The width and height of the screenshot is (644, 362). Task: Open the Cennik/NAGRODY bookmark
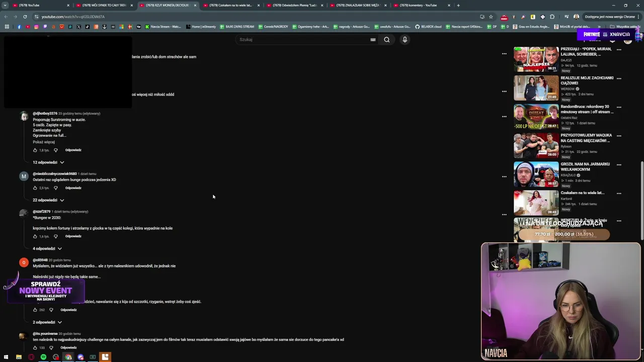pyautogui.click(x=273, y=27)
